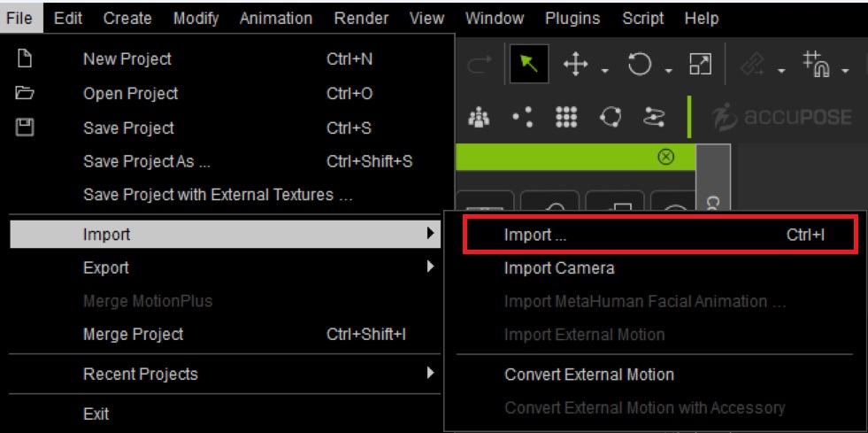Click the Link tool icon
Screen dimensions: 868x433
click(753, 66)
